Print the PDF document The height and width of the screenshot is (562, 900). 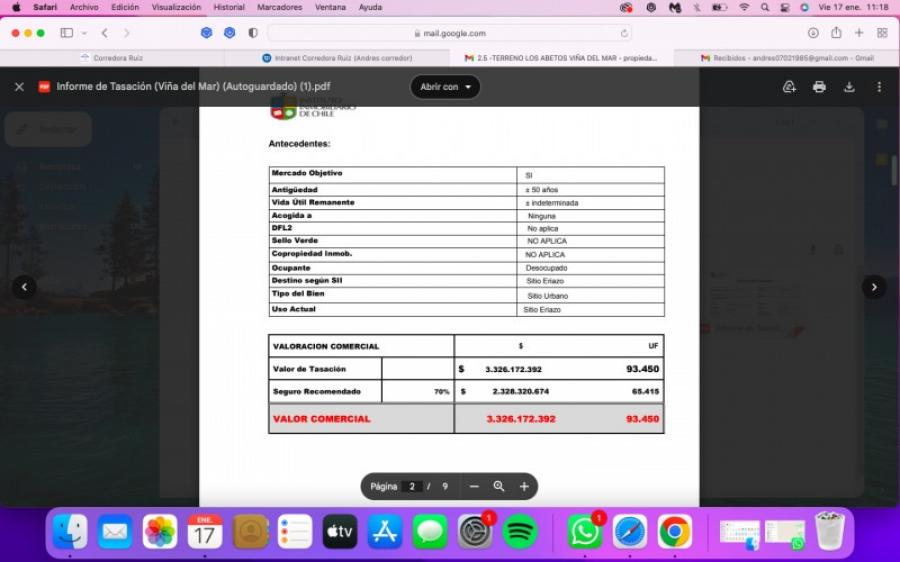pyautogui.click(x=819, y=87)
